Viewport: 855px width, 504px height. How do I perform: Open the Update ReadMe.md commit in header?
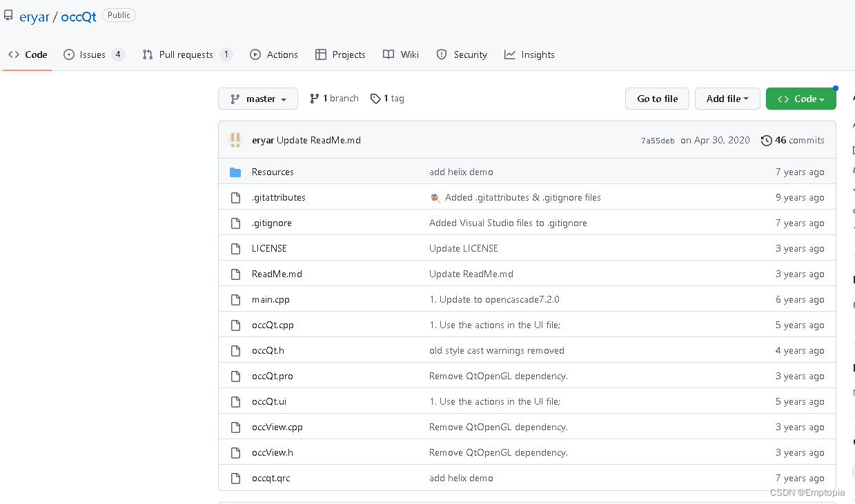coord(319,140)
